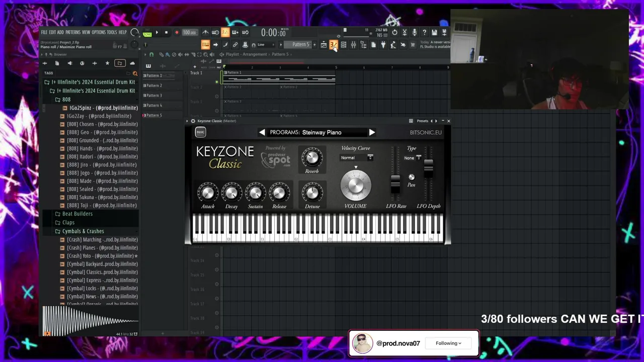Screen dimensions: 644x362
Task: Select the [Cymbal] Locks sample
Action: (99, 289)
